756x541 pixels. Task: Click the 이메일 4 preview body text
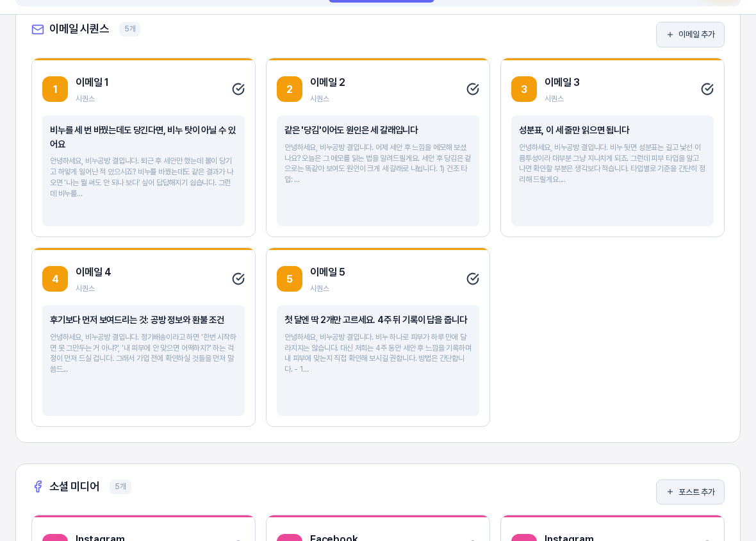(144, 353)
